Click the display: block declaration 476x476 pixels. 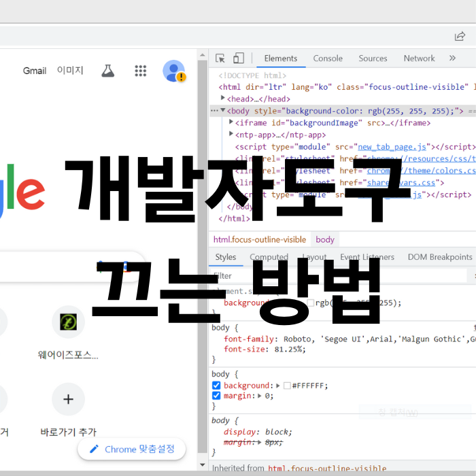[x=258, y=432]
